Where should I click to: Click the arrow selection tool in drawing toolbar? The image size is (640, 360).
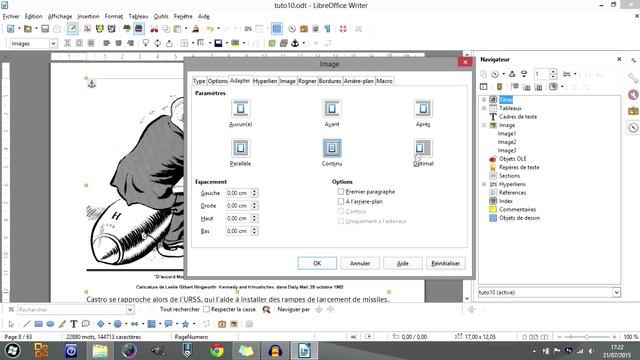click(11, 324)
